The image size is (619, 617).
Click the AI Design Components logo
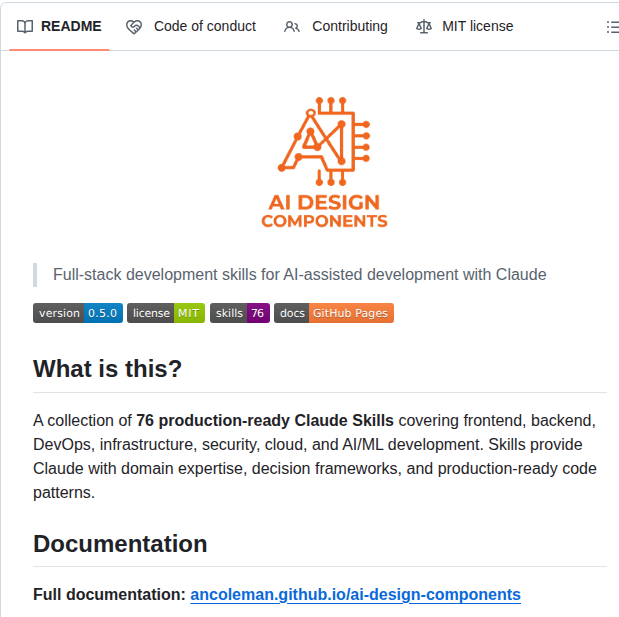(x=324, y=162)
